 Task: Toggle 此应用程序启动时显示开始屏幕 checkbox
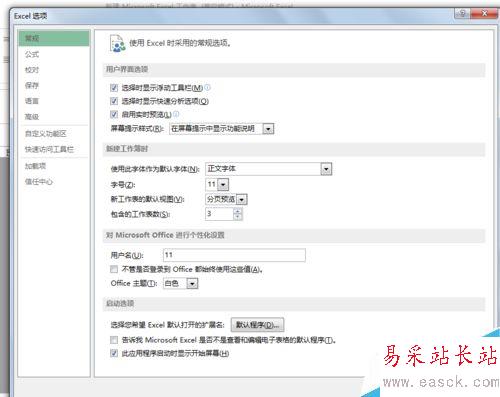[x=114, y=353]
